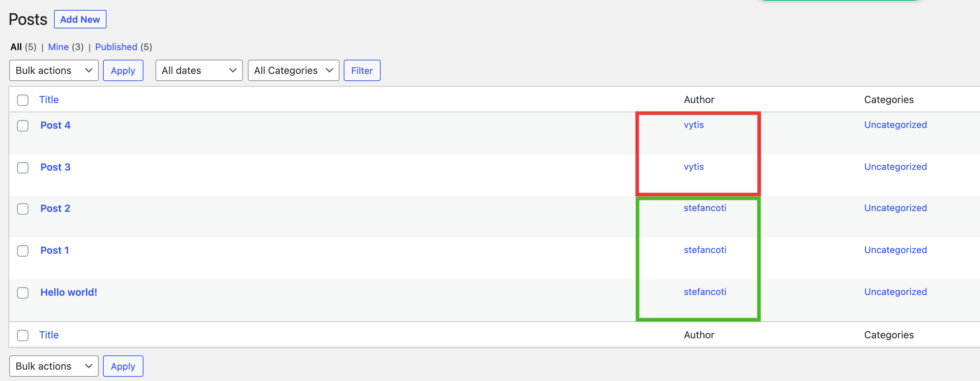This screenshot has width=980, height=381.
Task: Sort posts by the top Title header
Action: pos(49,100)
